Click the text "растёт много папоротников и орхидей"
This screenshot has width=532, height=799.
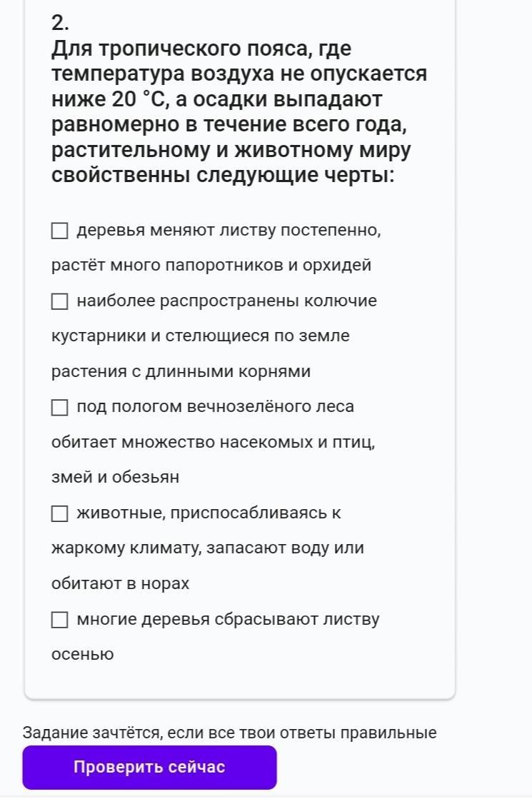point(211,266)
